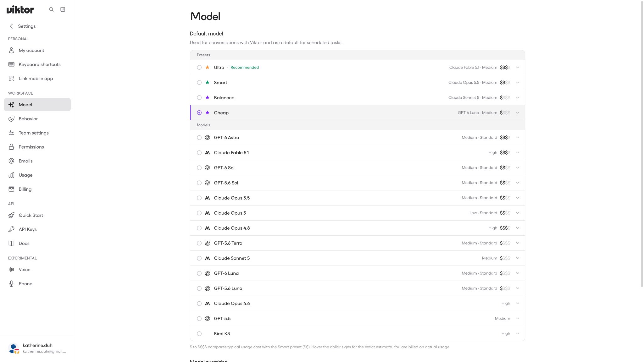Click the Viktor logo
Viewport: 644px width, 362px height.
(20, 10)
